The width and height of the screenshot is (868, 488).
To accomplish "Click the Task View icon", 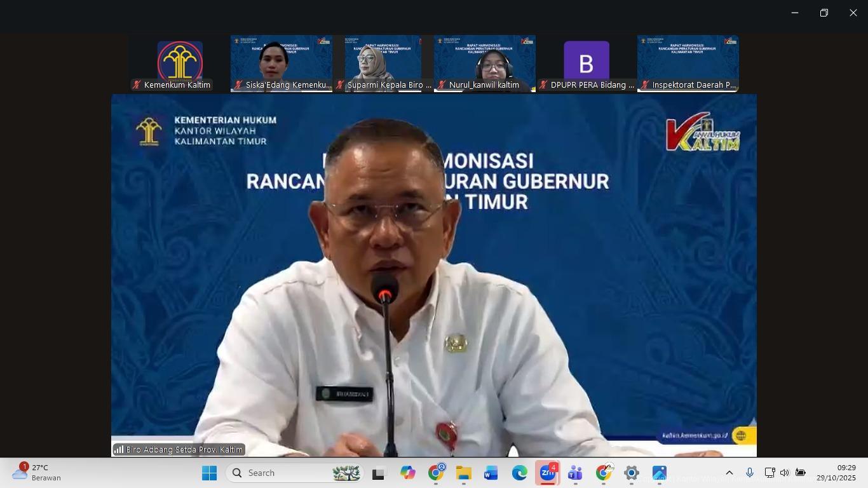I will click(379, 473).
